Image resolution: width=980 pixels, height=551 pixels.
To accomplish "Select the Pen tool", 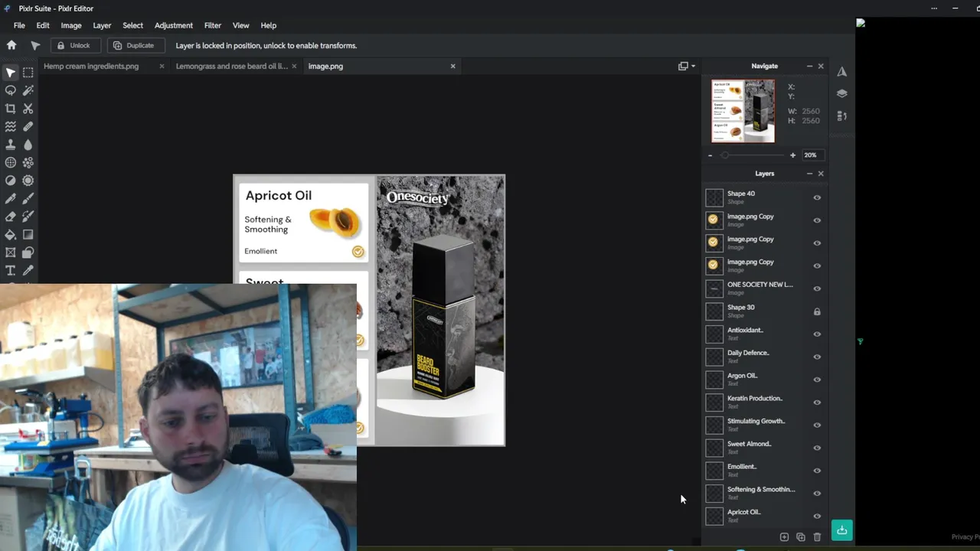I will [11, 199].
